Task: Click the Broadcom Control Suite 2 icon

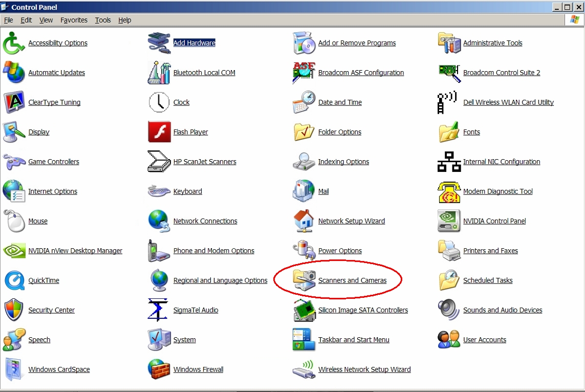Action: pos(449,73)
